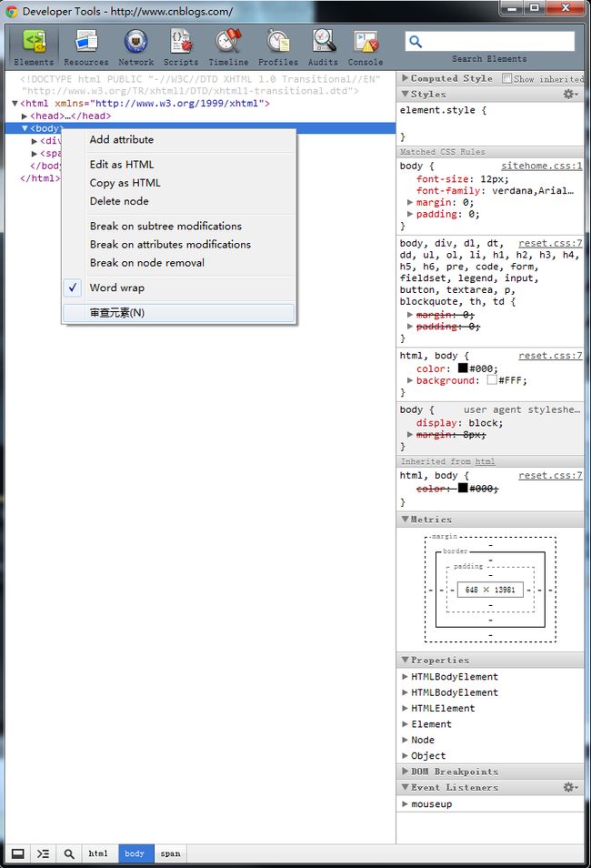591x868 pixels.
Task: Click the html link in Inherited from header
Action: pos(485,461)
